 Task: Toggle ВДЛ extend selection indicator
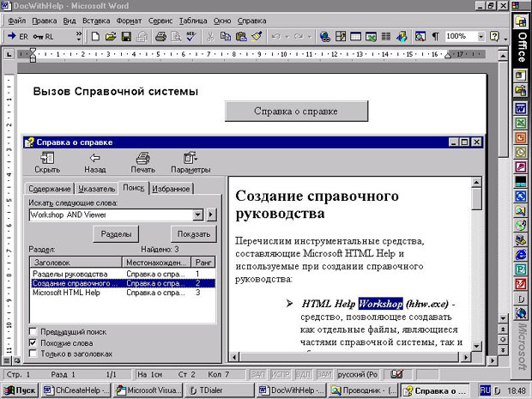point(303,374)
